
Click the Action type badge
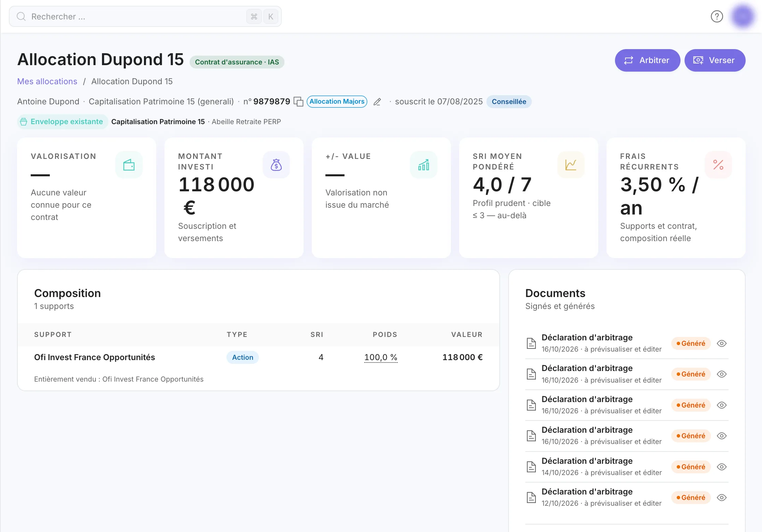click(x=243, y=357)
